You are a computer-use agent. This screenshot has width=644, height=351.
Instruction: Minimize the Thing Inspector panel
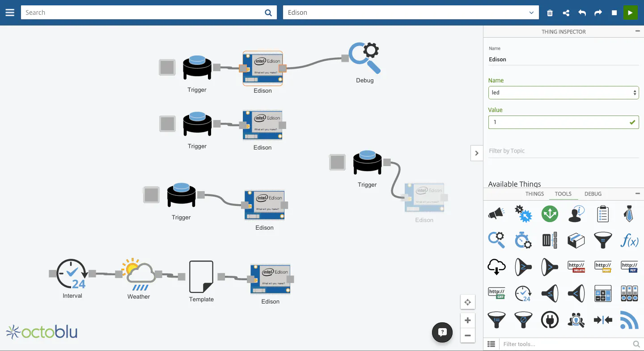click(x=637, y=31)
